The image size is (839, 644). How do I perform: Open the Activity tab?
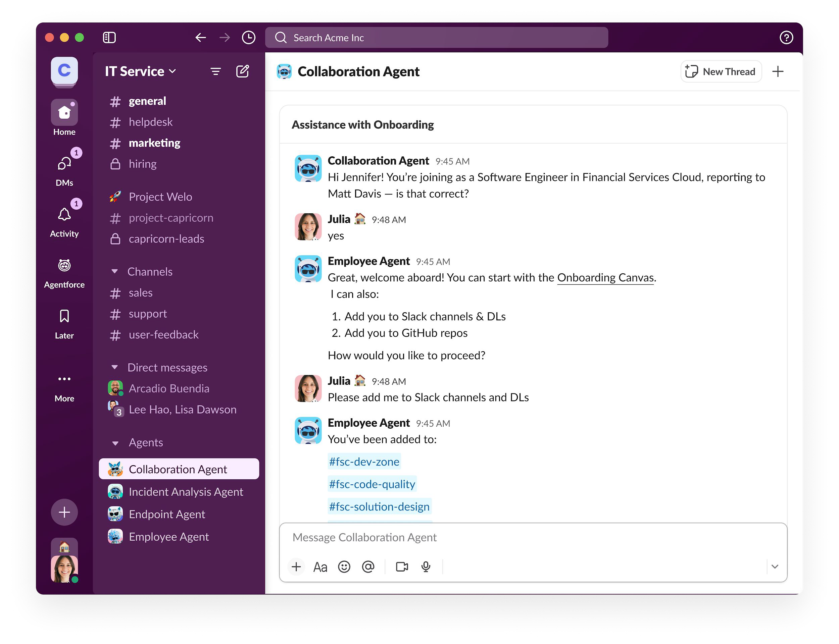[64, 215]
